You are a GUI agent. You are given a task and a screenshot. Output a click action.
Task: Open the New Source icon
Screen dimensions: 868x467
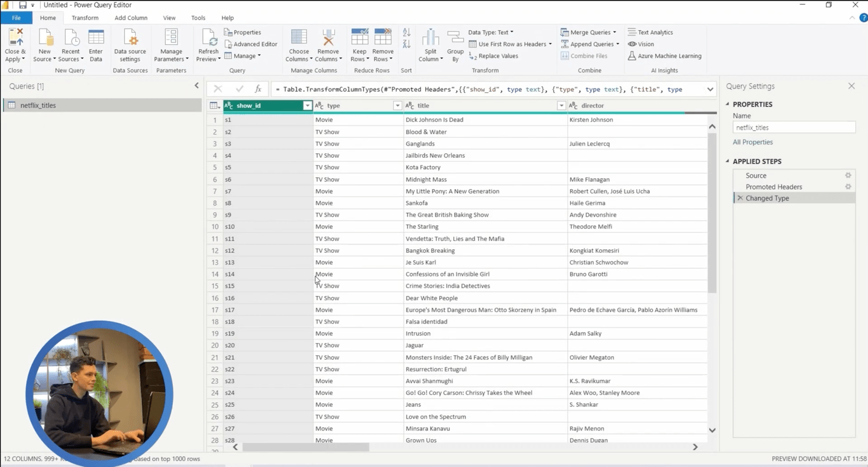[x=45, y=37]
